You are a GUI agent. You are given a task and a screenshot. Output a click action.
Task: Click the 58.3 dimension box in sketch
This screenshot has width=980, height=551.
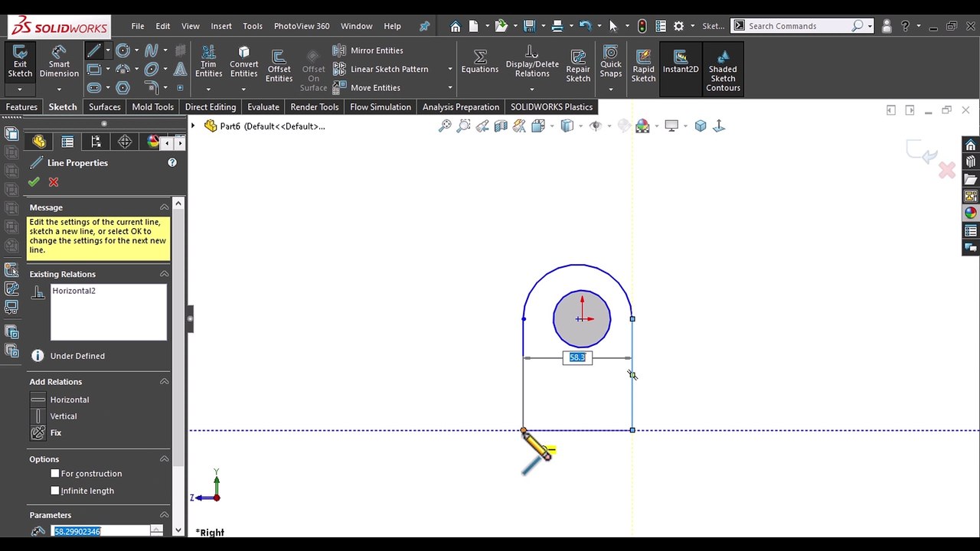tap(577, 357)
